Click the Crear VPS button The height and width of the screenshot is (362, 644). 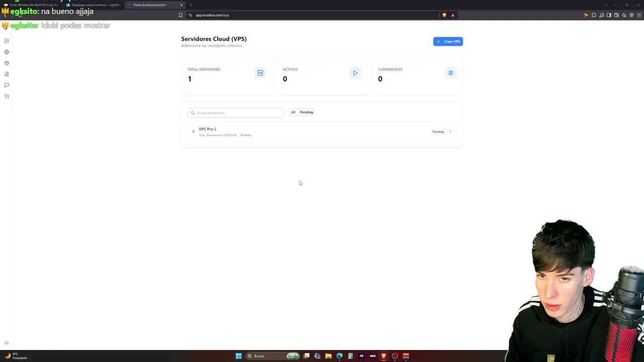(448, 41)
